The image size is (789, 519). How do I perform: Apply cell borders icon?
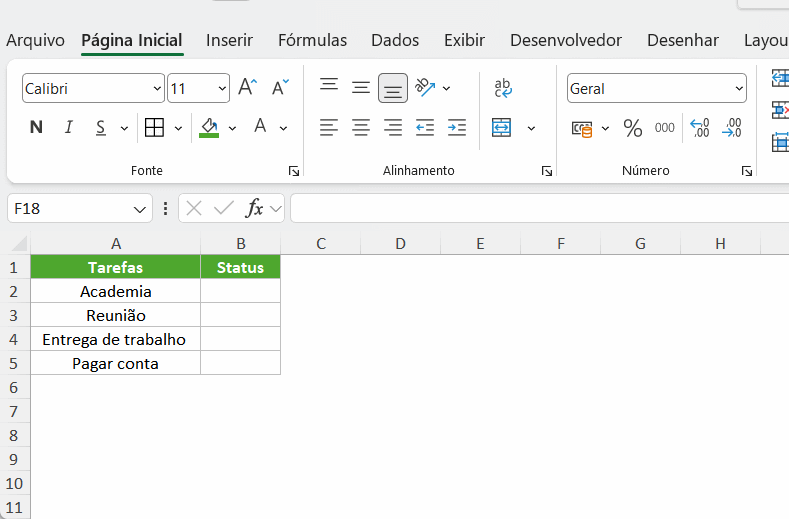(154, 127)
